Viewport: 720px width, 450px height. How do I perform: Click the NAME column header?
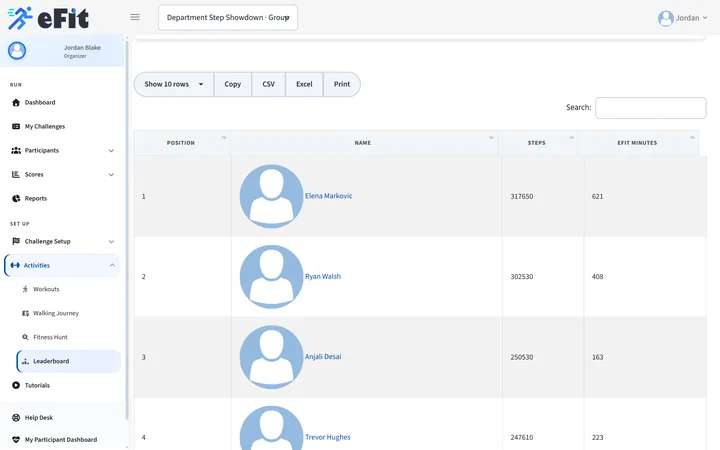click(x=363, y=143)
